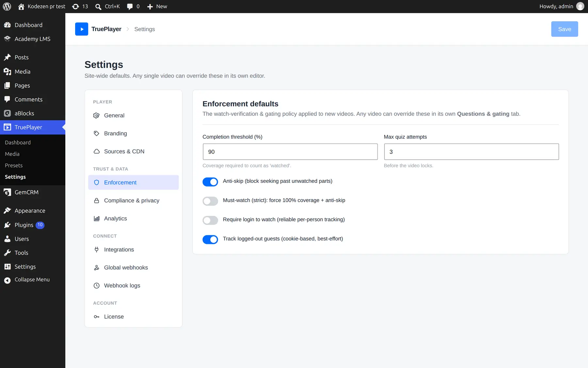Turn off Track logged-out guests toggle

[x=210, y=239]
